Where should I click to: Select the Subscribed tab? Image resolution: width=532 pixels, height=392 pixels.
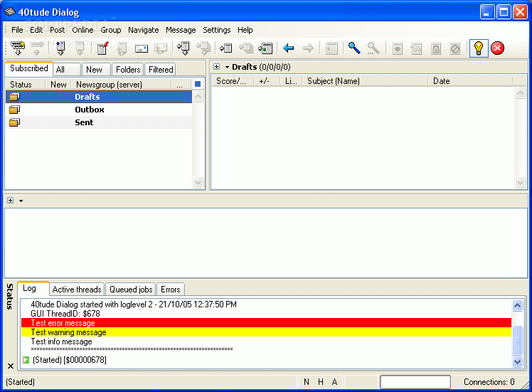[29, 68]
